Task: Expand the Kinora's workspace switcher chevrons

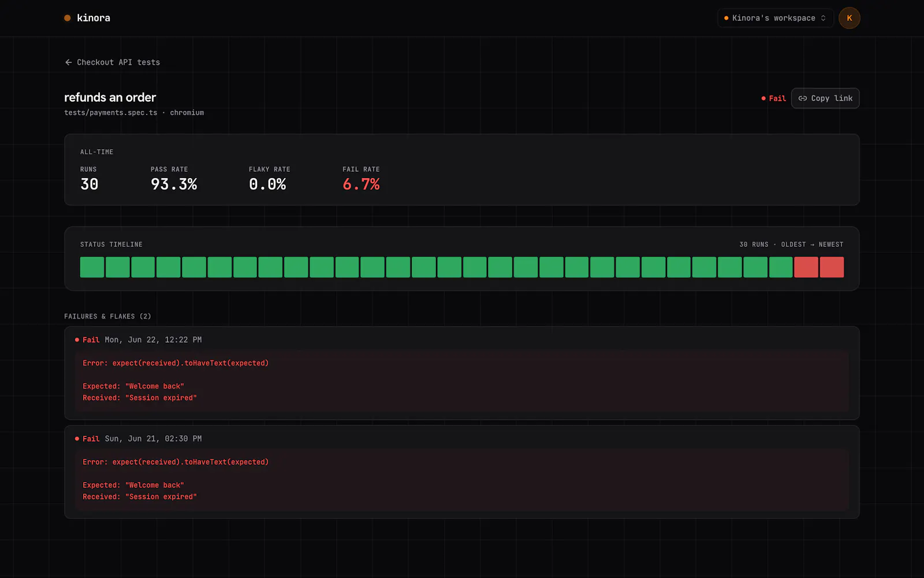Action: 823,18
